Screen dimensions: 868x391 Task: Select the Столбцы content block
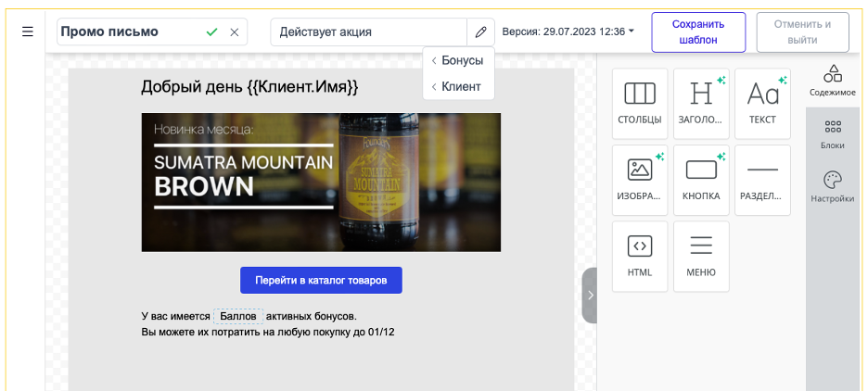[x=640, y=104]
